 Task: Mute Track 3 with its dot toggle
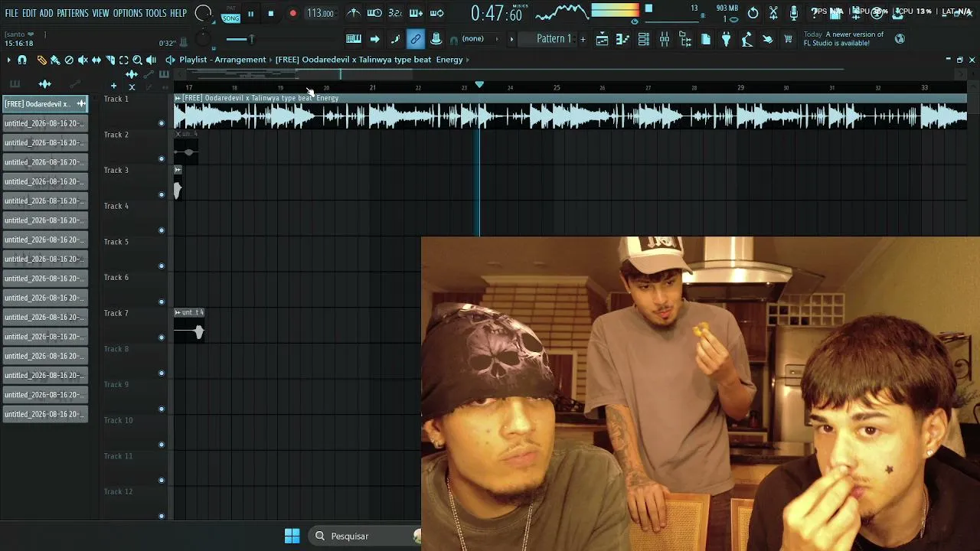161,194
